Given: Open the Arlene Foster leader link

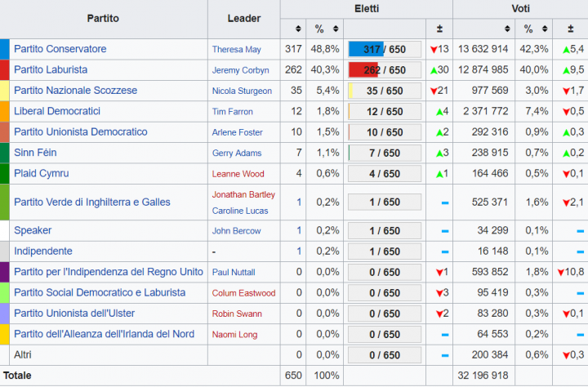Looking at the screenshot, I should 238,132.
